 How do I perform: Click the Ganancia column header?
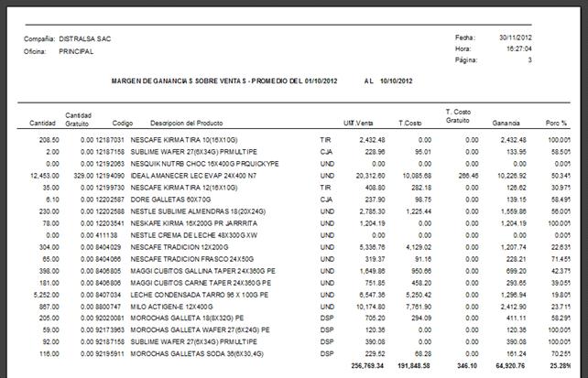[x=506, y=124]
